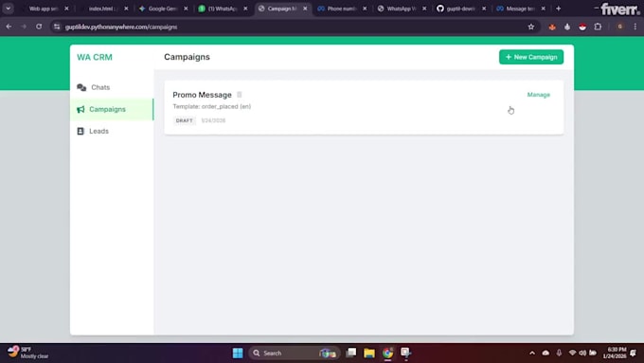The width and height of the screenshot is (644, 363).
Task: Open the notifications bell icon
Action: tap(634, 353)
